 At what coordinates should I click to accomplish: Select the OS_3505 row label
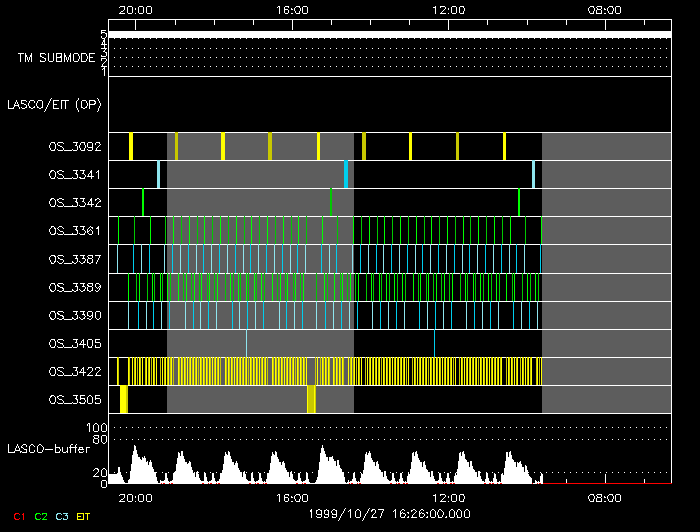[x=74, y=399]
